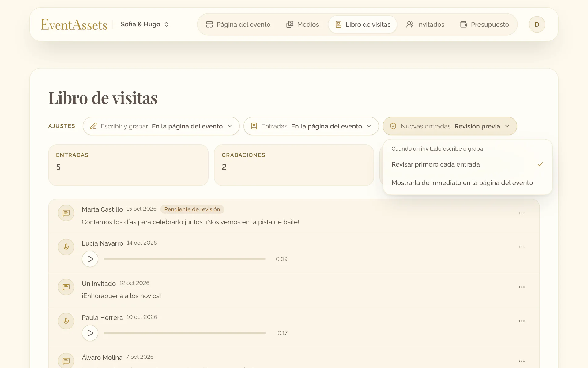
Task: Click the Pendiente de revisión badge
Action: (192, 209)
